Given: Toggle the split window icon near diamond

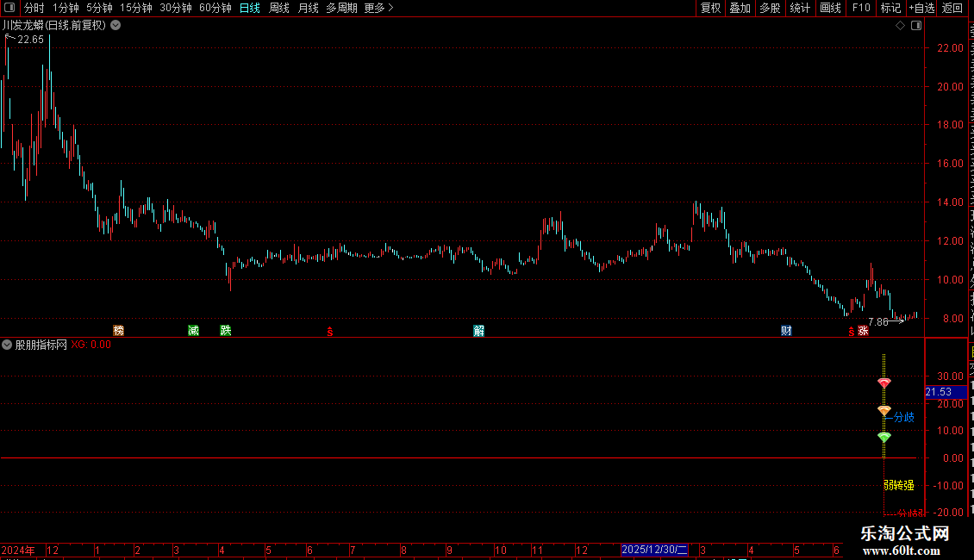Looking at the screenshot, I should (x=916, y=26).
